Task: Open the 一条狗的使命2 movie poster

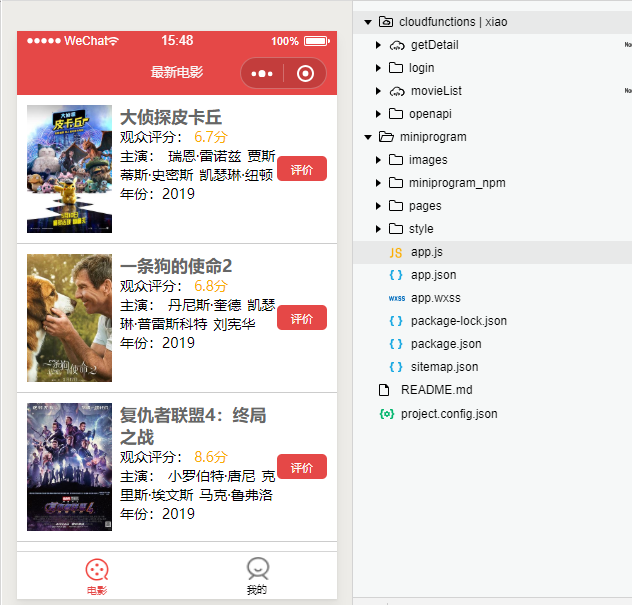Action: 69,318
